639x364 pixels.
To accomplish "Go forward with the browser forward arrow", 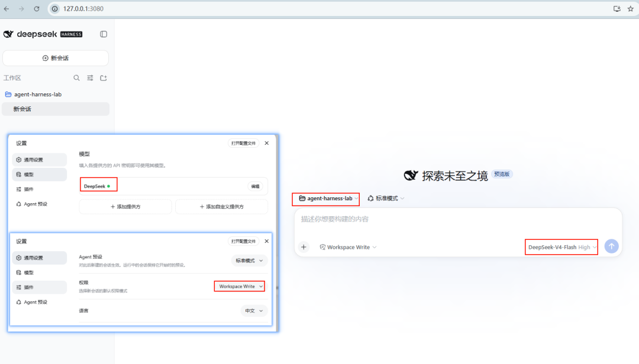I will pyautogui.click(x=21, y=8).
